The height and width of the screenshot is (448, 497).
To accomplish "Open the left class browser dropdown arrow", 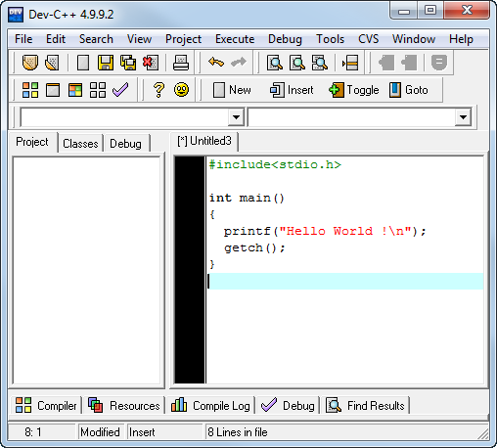I will click(x=236, y=117).
